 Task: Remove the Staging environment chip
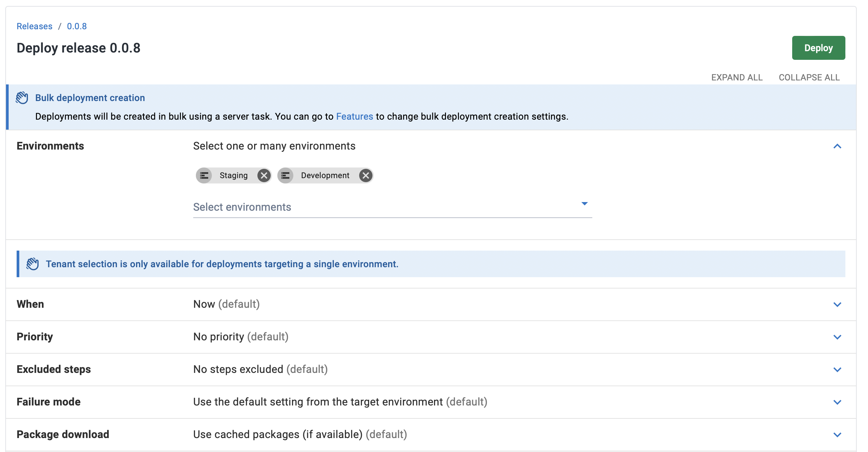pos(264,175)
